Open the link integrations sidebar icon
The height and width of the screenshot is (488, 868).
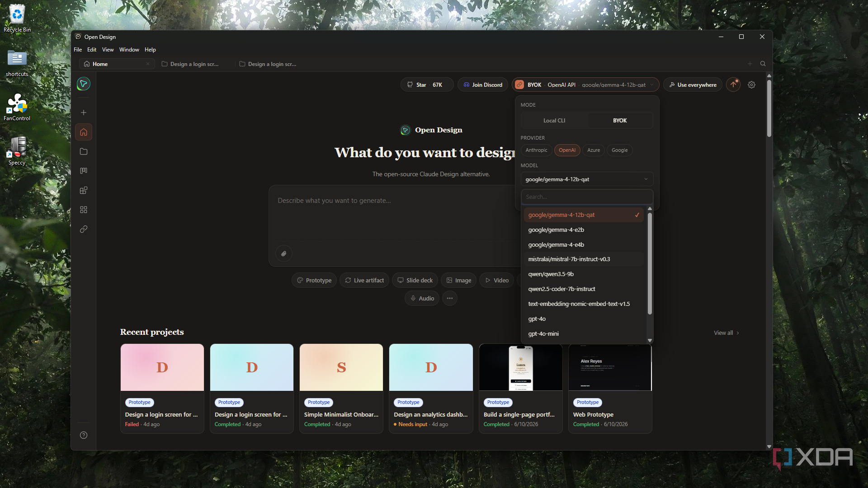[x=84, y=229]
